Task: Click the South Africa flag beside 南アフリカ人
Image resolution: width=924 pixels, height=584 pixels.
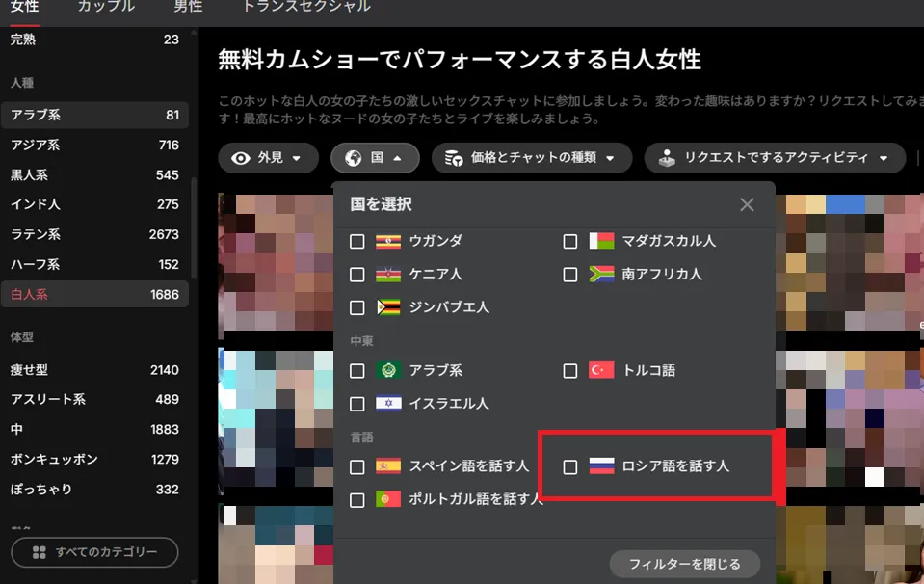Action: 601,274
